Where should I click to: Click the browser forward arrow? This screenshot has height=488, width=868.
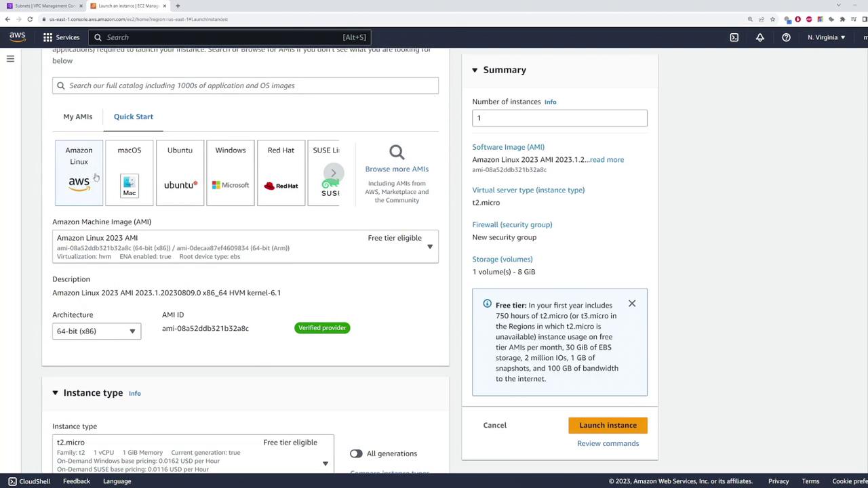point(19,19)
